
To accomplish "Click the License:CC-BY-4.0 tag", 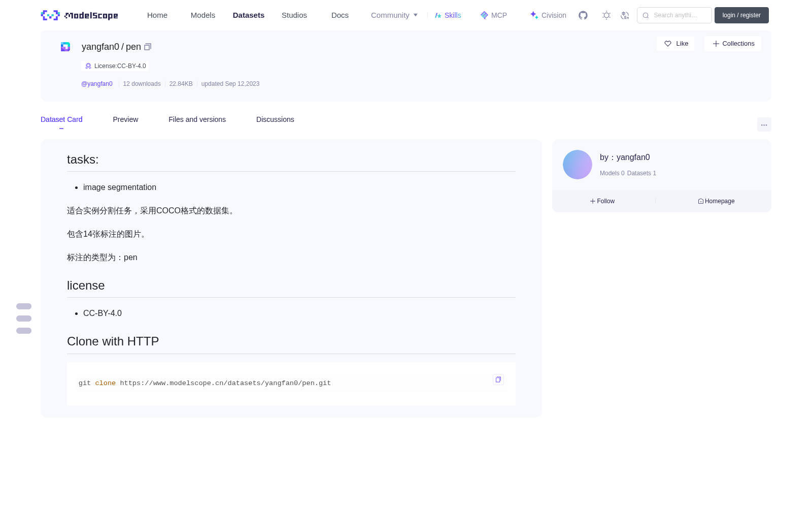I will (x=115, y=66).
